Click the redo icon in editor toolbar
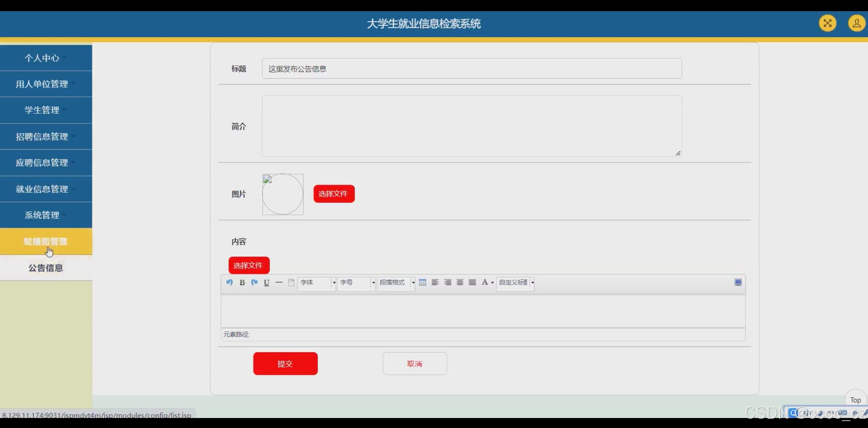868x428 pixels. 254,282
